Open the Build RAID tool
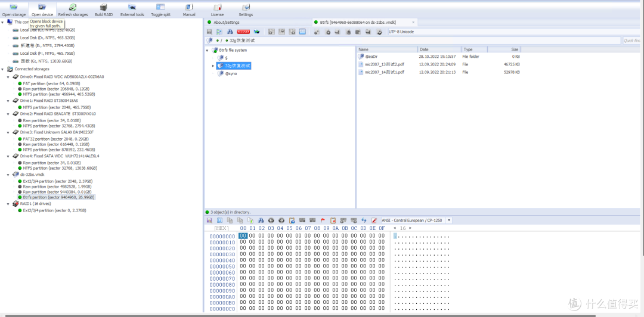Viewport: 644px width, 317px height. click(x=104, y=10)
